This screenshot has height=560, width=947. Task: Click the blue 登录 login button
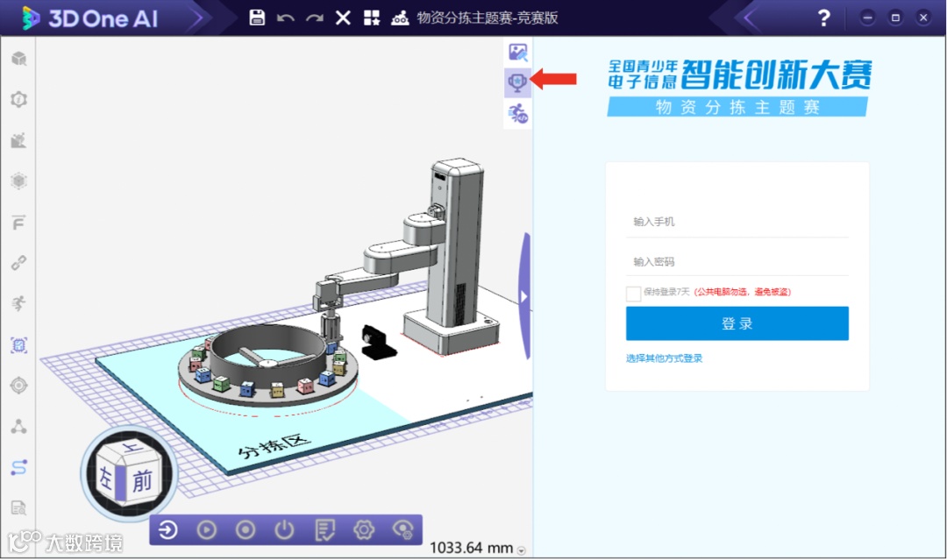737,323
